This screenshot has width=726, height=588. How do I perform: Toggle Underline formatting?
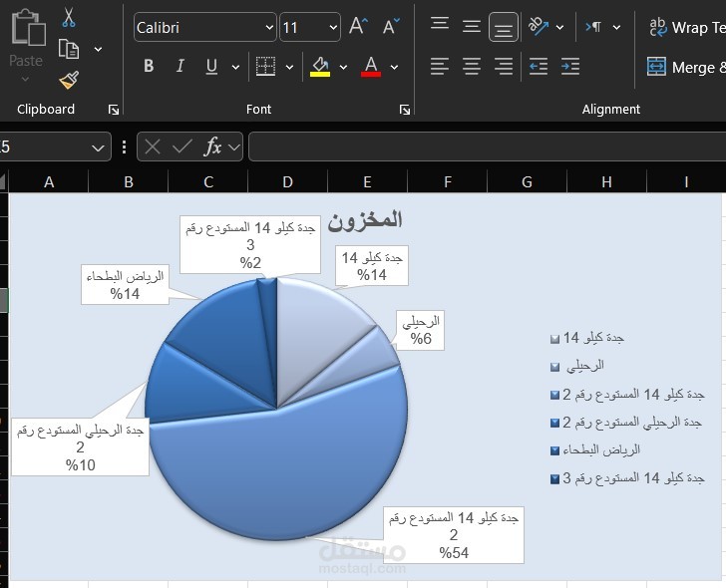(x=211, y=66)
